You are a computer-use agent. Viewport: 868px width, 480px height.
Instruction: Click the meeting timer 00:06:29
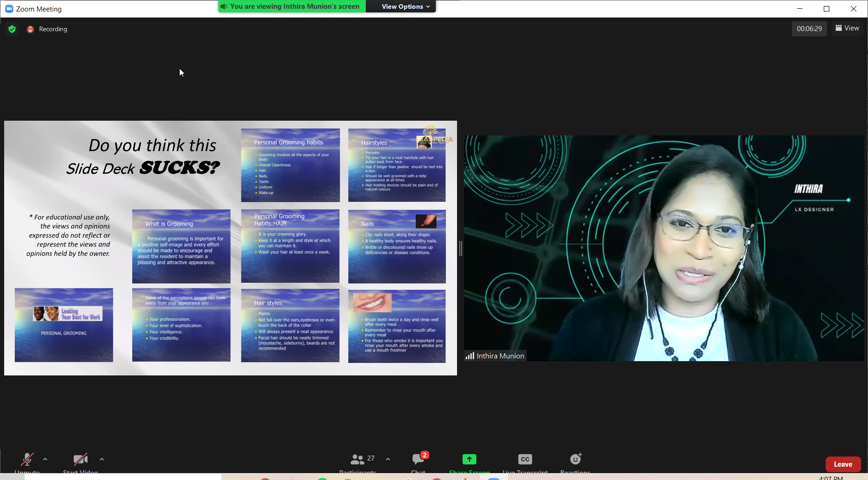pyautogui.click(x=809, y=29)
